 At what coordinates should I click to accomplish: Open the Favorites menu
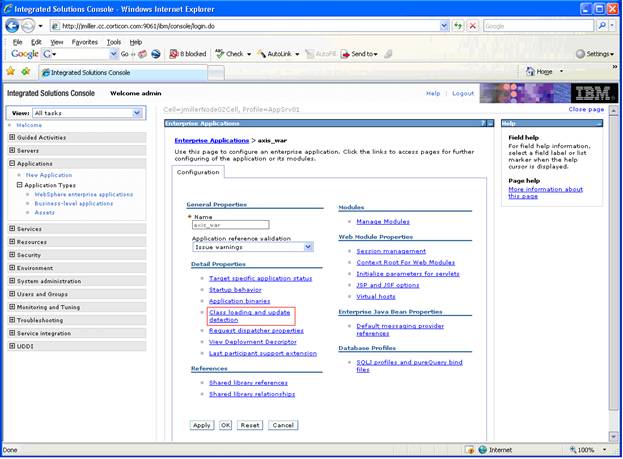coord(85,42)
